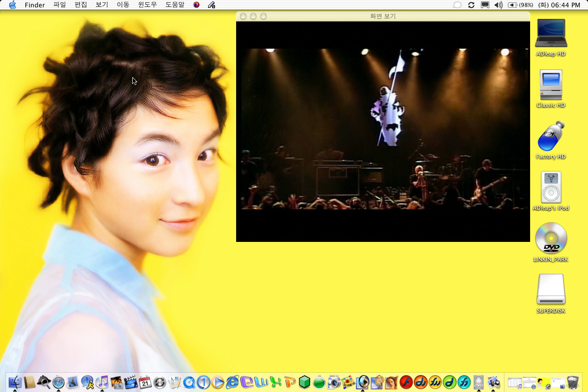Launch Internet Explorer from the dock
This screenshot has height=392, width=588.
pos(232,382)
